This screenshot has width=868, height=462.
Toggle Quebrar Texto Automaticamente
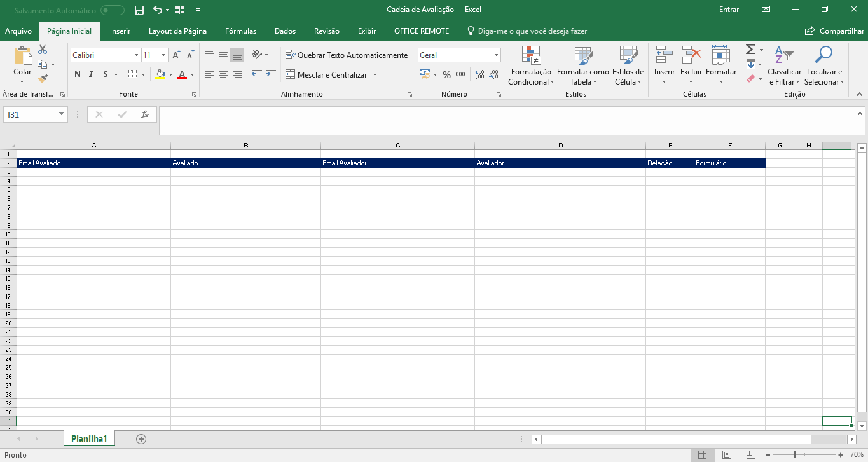347,55
